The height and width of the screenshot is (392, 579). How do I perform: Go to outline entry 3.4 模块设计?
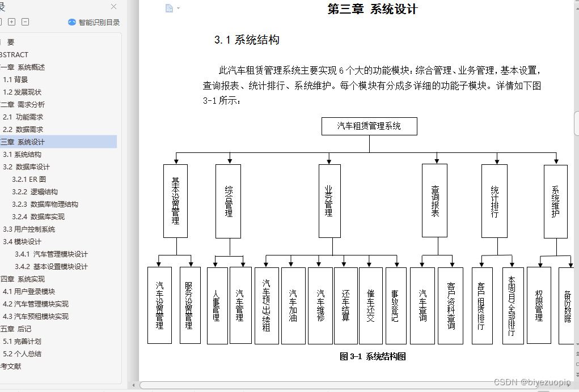coord(22,242)
